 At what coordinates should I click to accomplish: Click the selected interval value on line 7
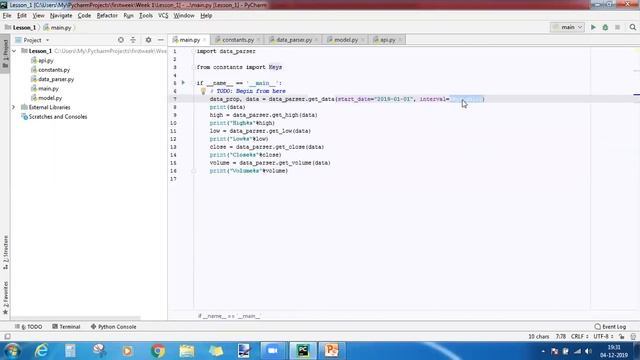pyautogui.click(x=466, y=99)
